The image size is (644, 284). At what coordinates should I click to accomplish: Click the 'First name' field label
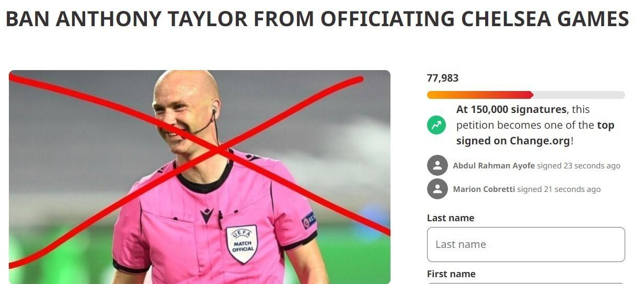[451, 274]
